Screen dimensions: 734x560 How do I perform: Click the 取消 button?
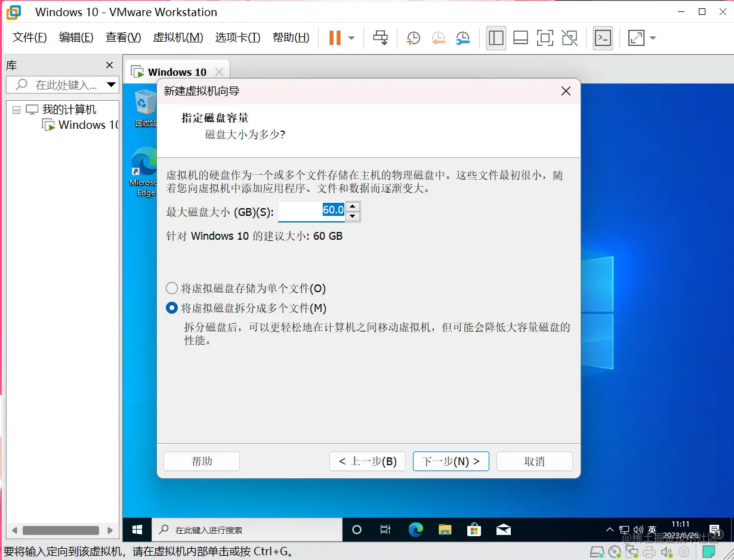tap(535, 461)
